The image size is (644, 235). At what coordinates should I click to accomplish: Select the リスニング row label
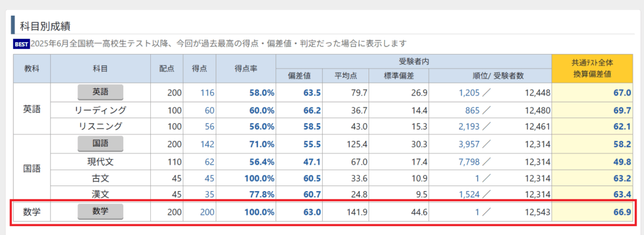(101, 127)
